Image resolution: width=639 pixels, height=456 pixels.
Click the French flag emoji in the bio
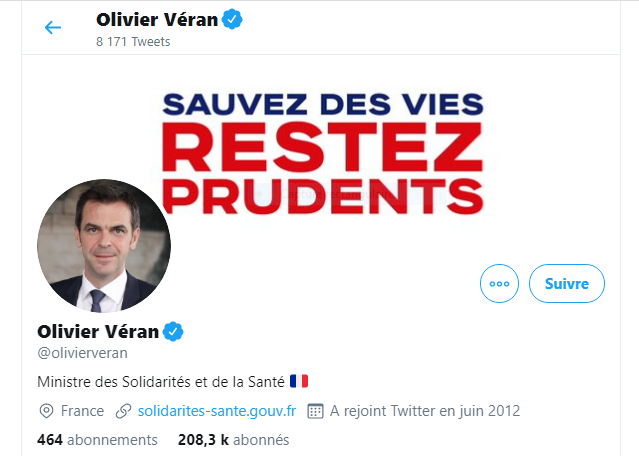(x=299, y=382)
